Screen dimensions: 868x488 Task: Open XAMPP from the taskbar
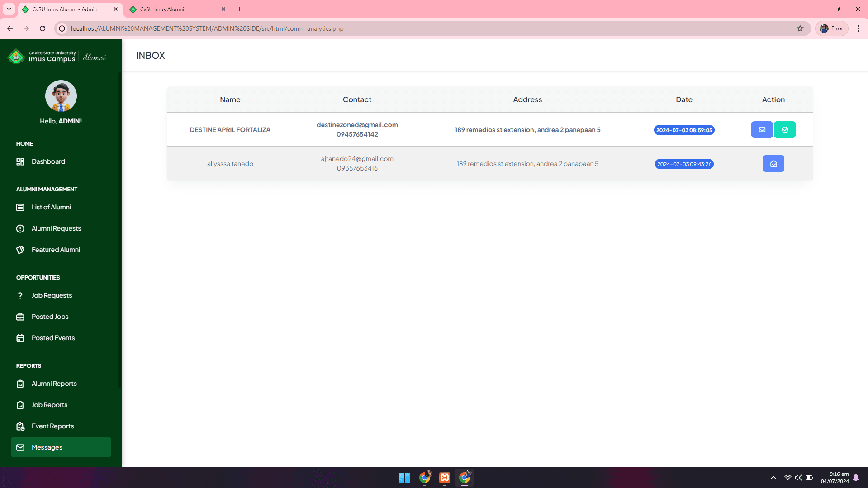click(x=445, y=478)
